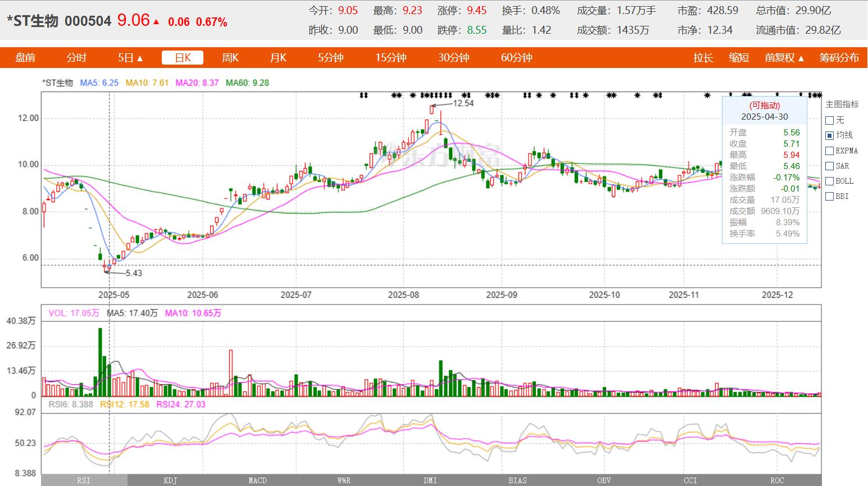This screenshot has width=868, height=486.
Task: Switch to the DMI indicator tab
Action: (430, 480)
